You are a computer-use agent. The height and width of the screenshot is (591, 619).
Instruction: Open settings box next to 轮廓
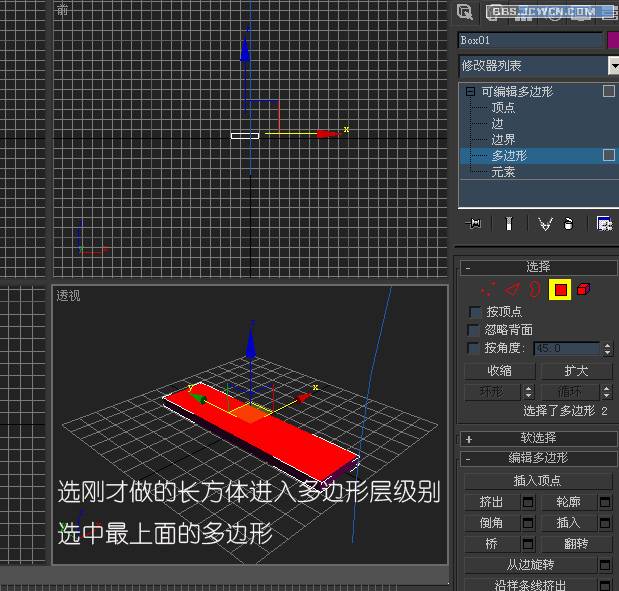coord(605,502)
